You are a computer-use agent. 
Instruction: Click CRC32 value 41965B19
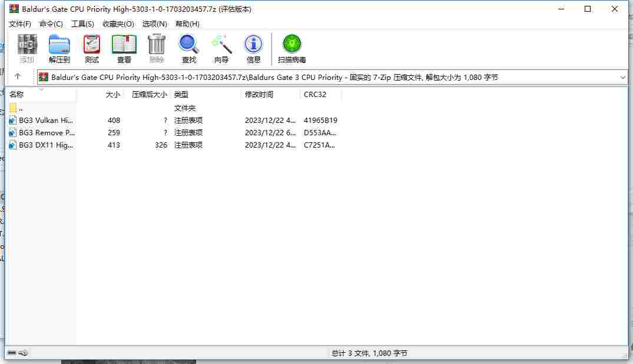coord(320,120)
